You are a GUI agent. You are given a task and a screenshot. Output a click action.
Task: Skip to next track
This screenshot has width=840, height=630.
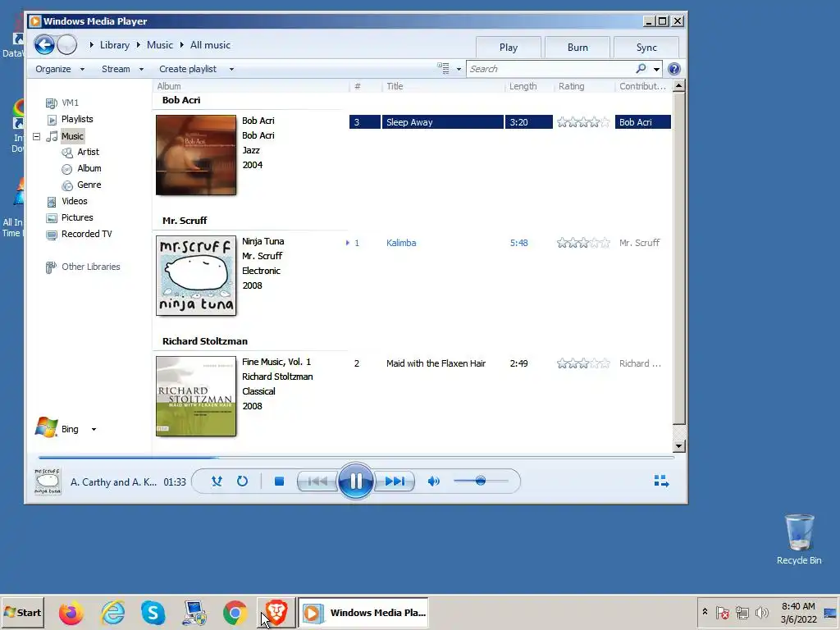click(x=395, y=481)
